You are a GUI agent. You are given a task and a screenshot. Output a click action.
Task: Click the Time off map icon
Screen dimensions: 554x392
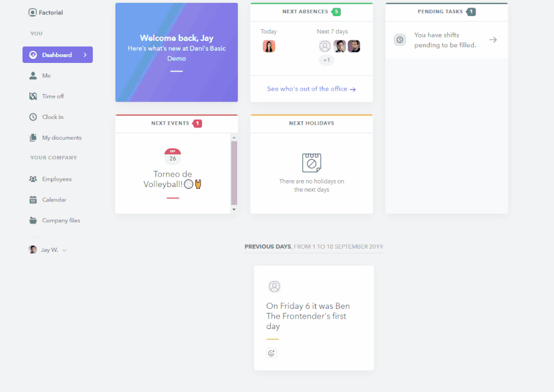[x=33, y=96]
